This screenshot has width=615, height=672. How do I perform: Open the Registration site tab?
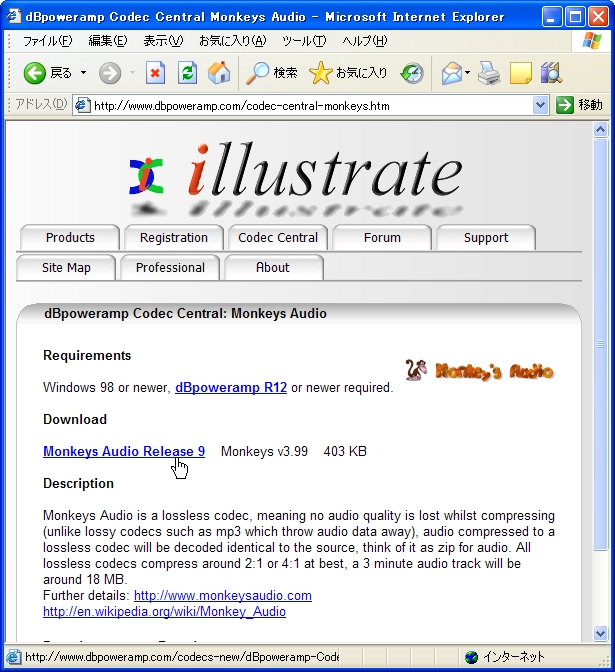coord(174,237)
